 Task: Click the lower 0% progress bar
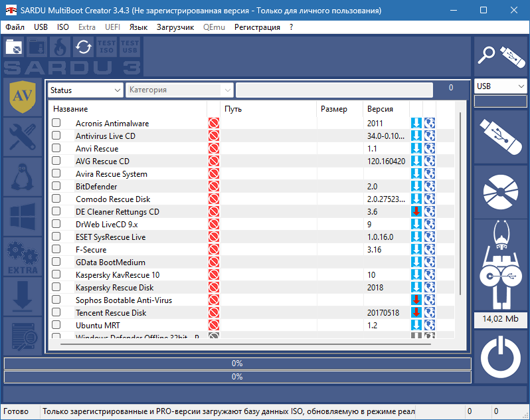(237, 377)
